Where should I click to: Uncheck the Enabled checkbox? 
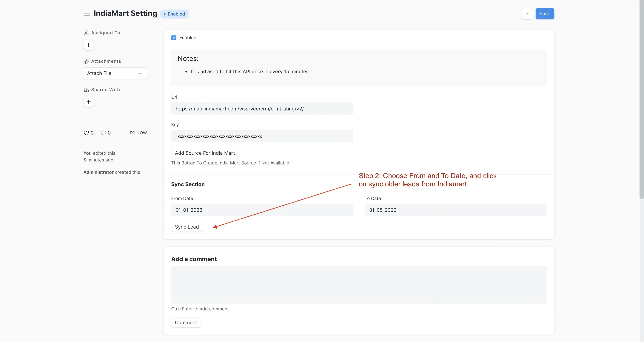click(174, 38)
